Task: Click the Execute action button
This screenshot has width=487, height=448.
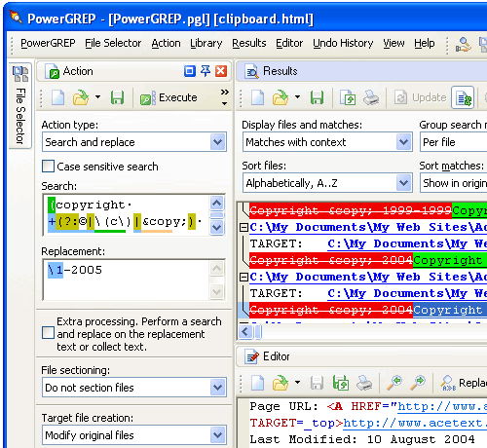Action: click(x=169, y=97)
